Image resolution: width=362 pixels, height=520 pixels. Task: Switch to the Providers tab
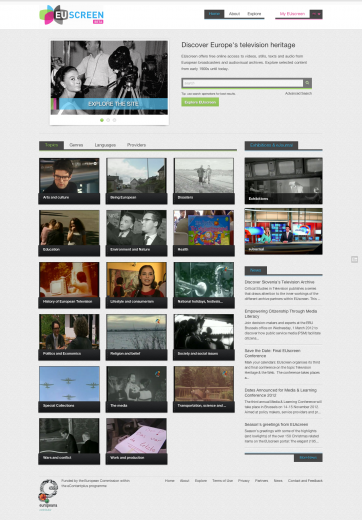(x=136, y=145)
